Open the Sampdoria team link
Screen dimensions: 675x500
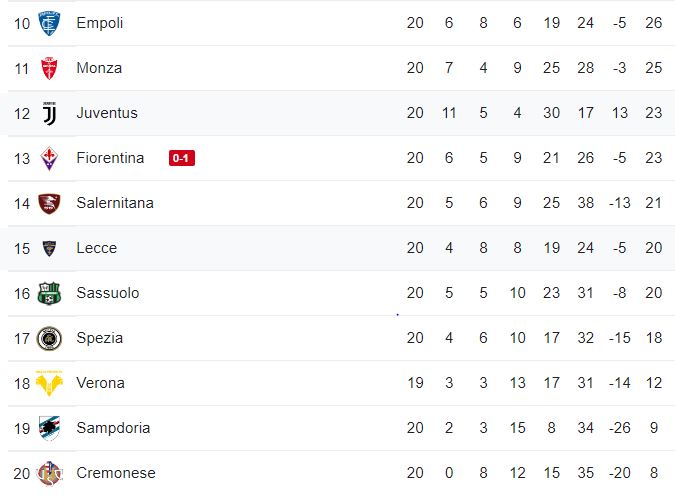(x=113, y=428)
